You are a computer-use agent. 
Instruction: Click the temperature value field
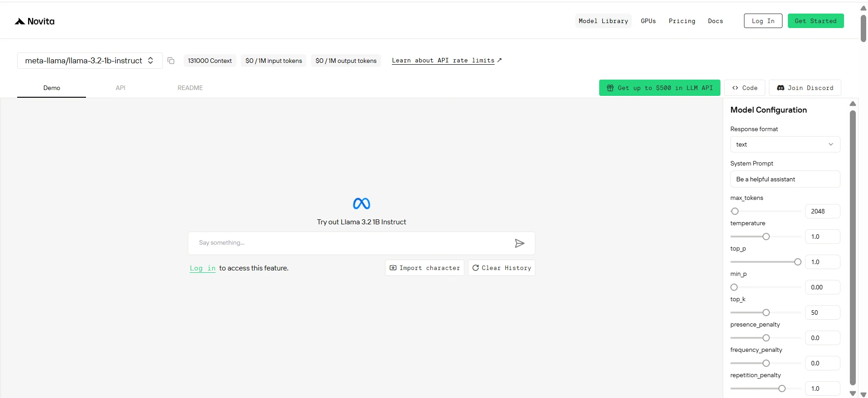(822, 237)
